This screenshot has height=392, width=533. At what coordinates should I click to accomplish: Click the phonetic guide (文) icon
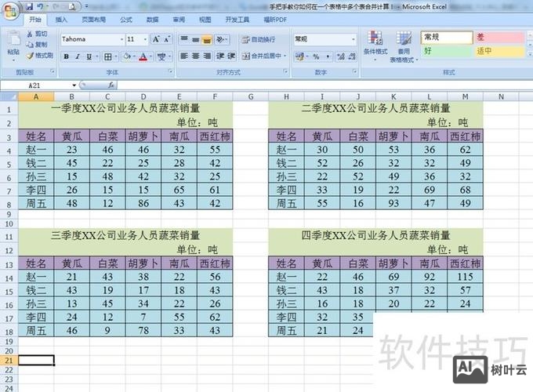(161, 56)
